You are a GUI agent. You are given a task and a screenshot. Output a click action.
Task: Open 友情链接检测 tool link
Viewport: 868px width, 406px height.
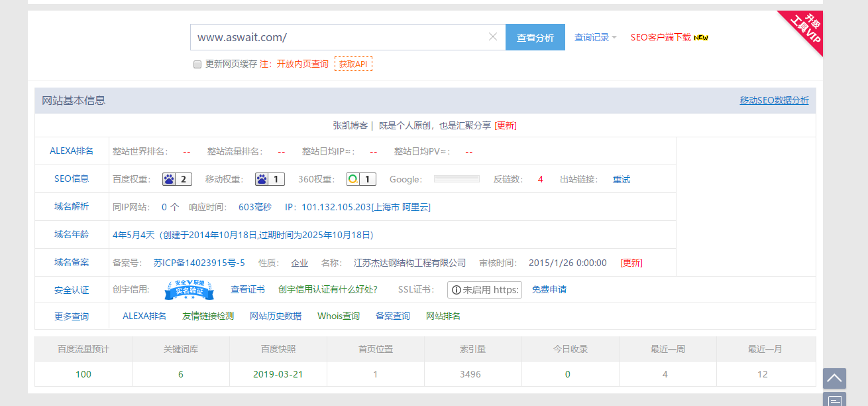[208, 316]
